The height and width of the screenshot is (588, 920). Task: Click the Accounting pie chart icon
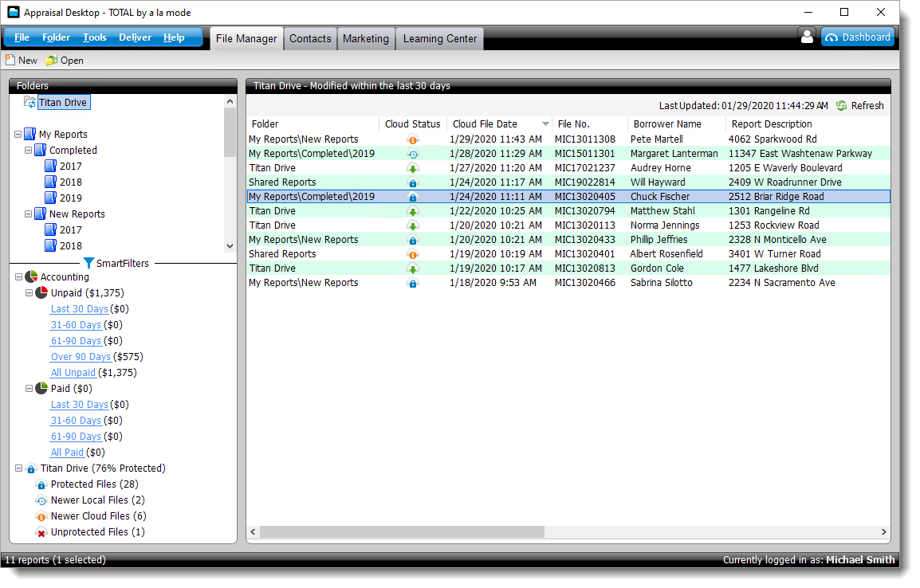click(x=31, y=277)
